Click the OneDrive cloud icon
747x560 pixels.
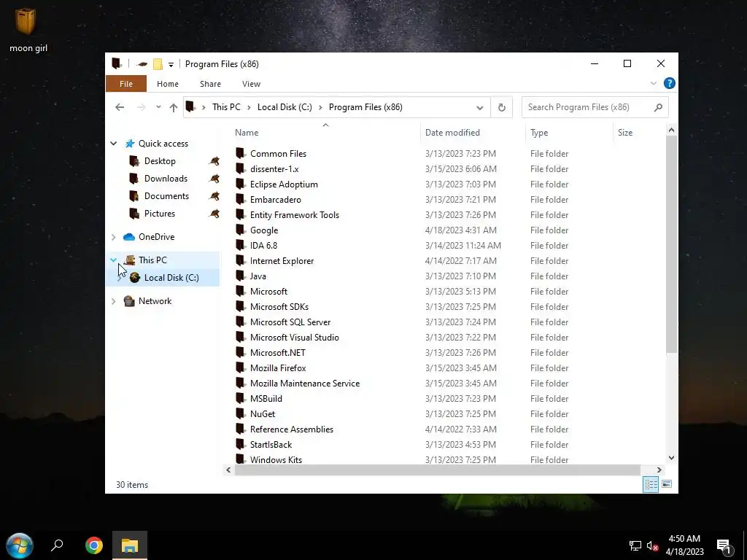point(129,237)
